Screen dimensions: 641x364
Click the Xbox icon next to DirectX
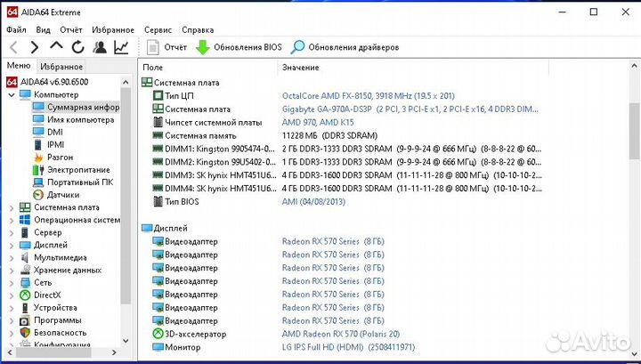tap(25, 295)
